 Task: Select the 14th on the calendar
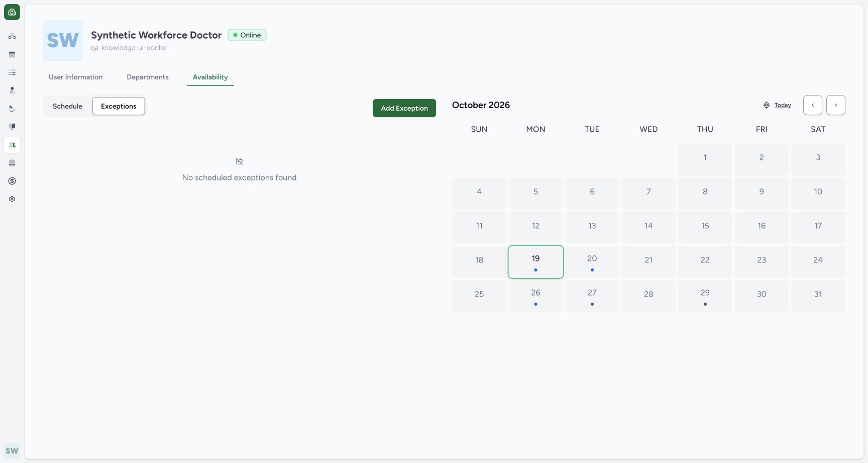click(648, 228)
